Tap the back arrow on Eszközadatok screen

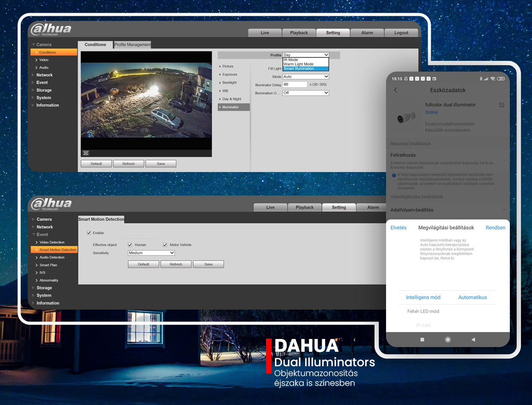(x=395, y=90)
